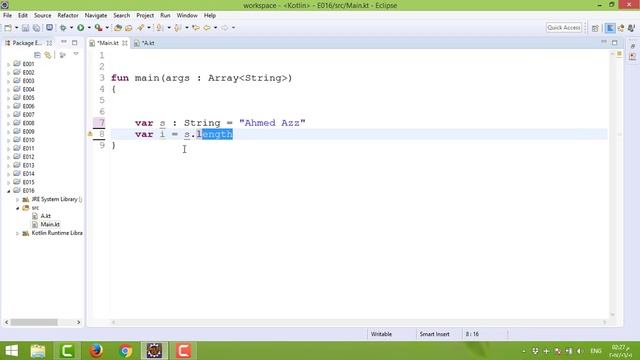Collapse the E016 project node
The height and width of the screenshot is (360, 640).
(9, 191)
